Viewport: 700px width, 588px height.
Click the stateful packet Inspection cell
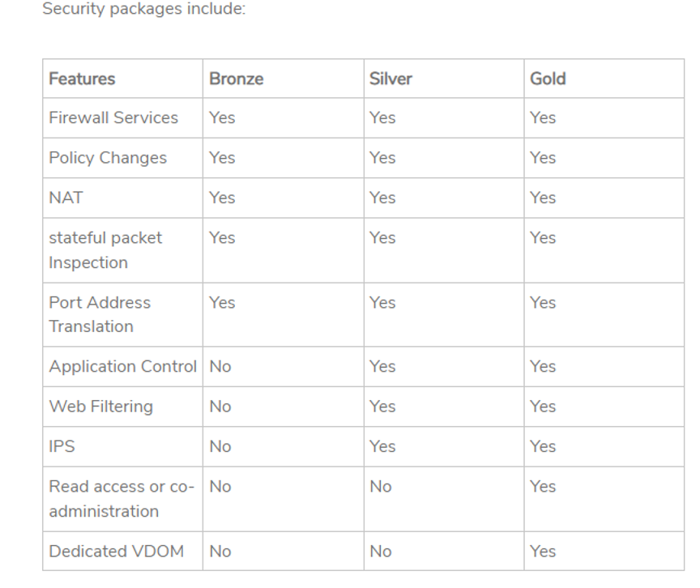point(105,250)
